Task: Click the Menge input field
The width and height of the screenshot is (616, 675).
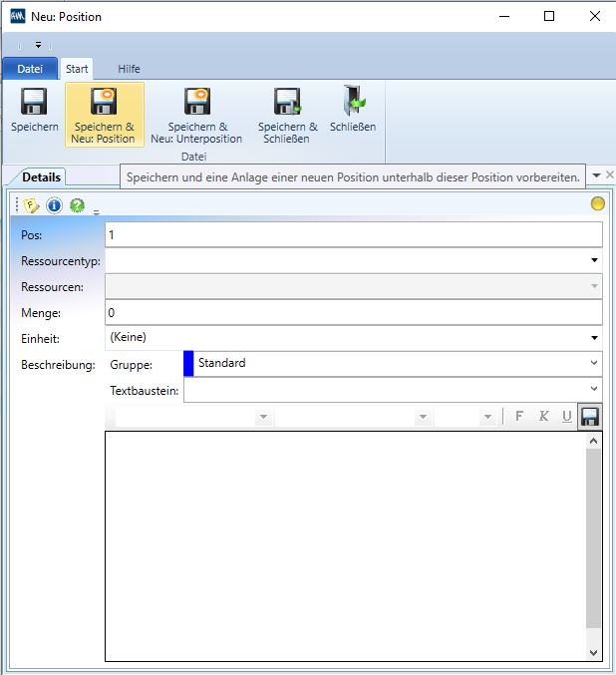Action: click(353, 312)
